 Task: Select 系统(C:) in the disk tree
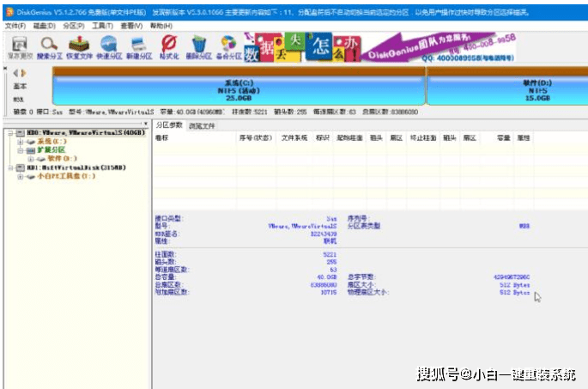tap(52, 142)
